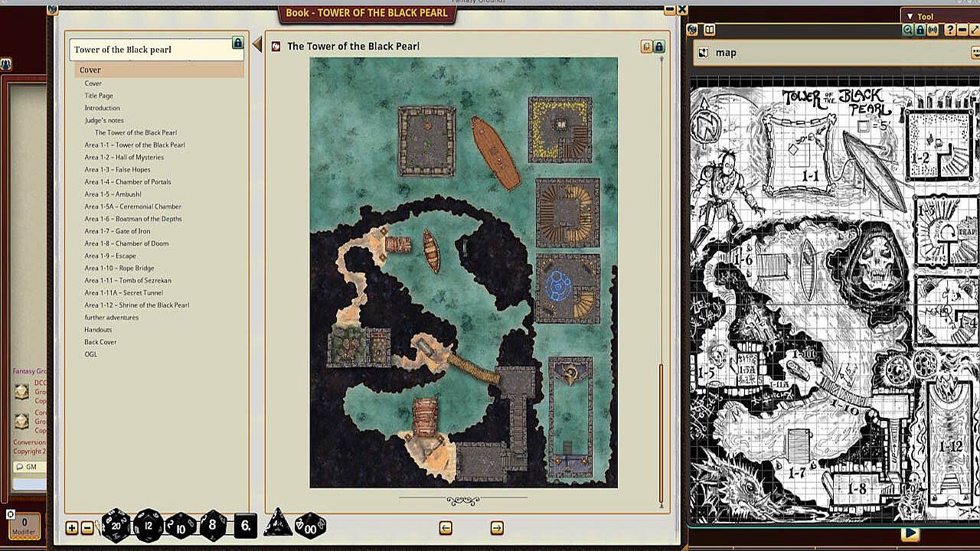Image resolution: width=980 pixels, height=551 pixels.
Task: Click the globe icon in map window
Action: coord(692,30)
